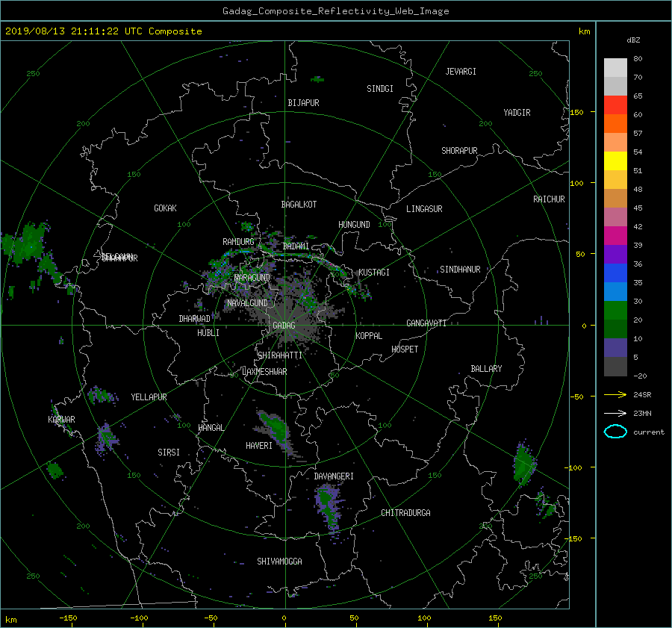The image size is (672, 628).
Task: Click the RAMDURG town label
Action: [x=238, y=242]
